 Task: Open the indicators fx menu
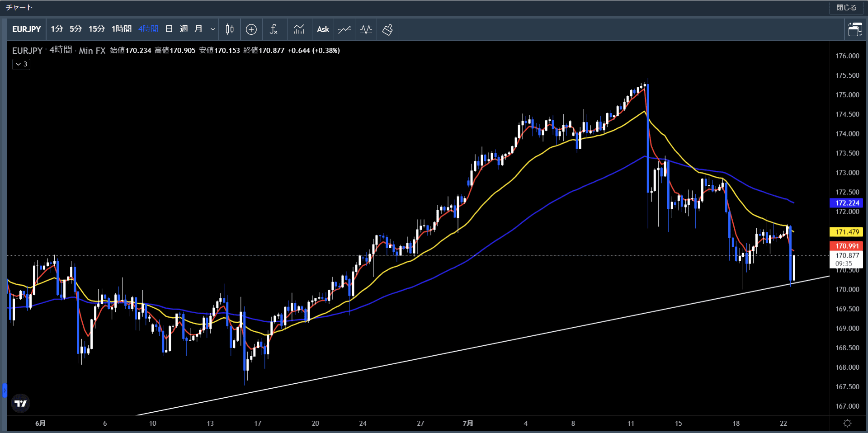pos(274,29)
